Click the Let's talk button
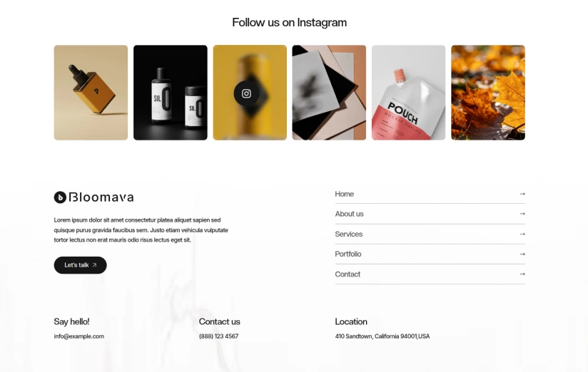The height and width of the screenshot is (372, 588). coord(80,265)
